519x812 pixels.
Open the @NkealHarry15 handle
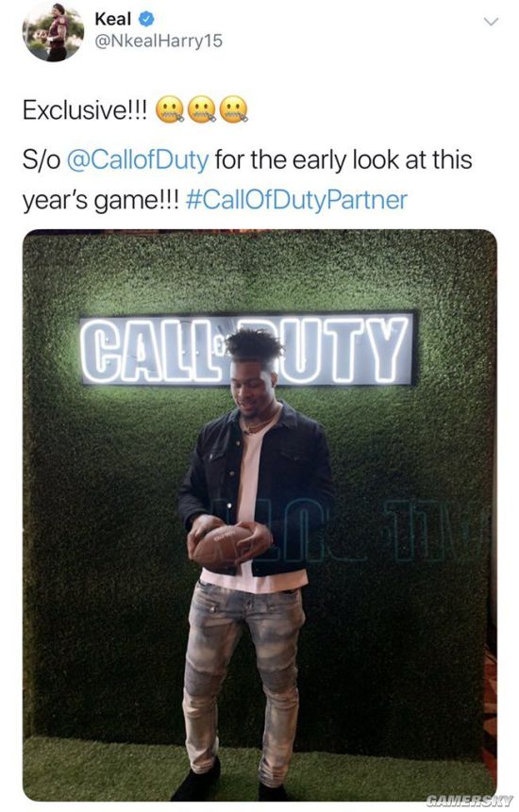click(x=159, y=41)
